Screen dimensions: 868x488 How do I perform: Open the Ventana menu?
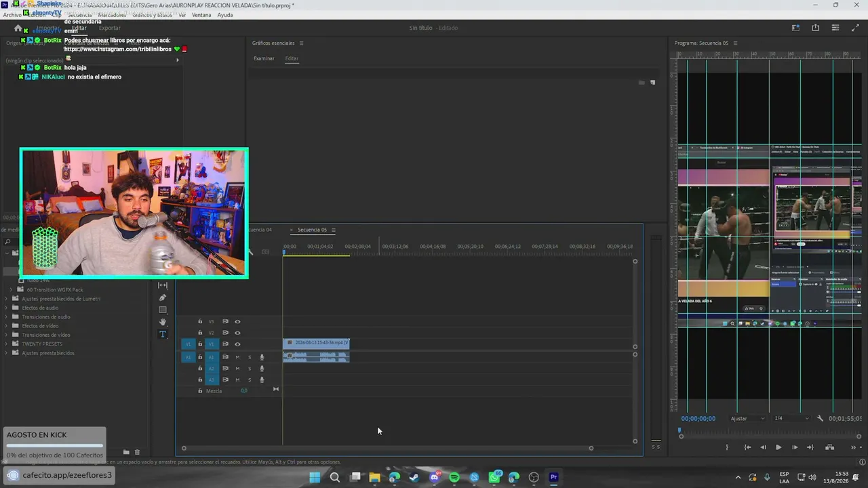(201, 15)
